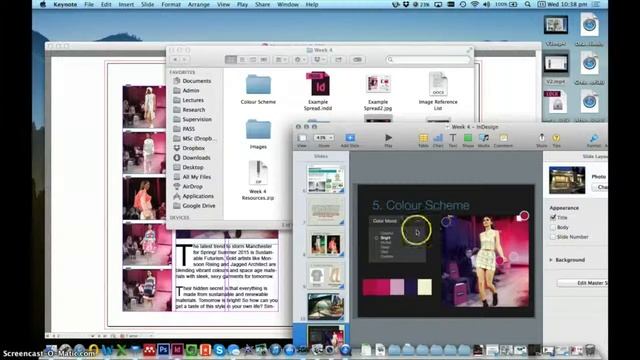This screenshot has height=360, width=640.
Task: Click Finder edit tags toolbar button
Action: coord(357,60)
